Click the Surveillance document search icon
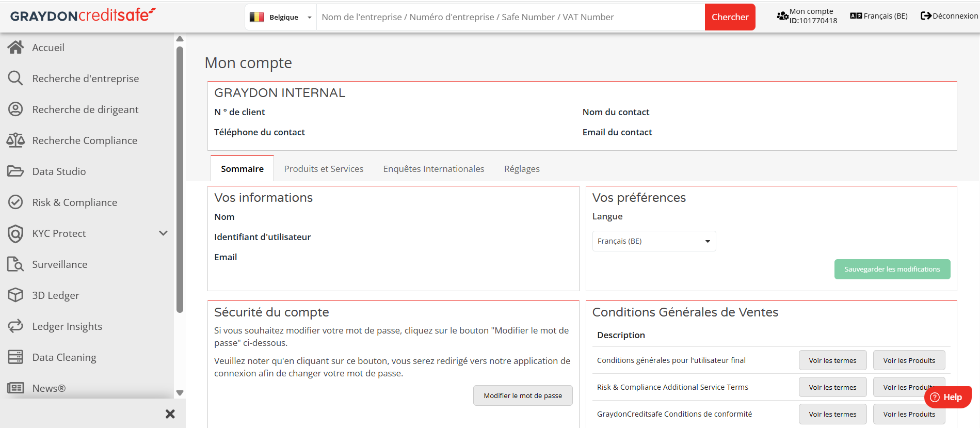Screen dimensions: 980x428 (15, 264)
